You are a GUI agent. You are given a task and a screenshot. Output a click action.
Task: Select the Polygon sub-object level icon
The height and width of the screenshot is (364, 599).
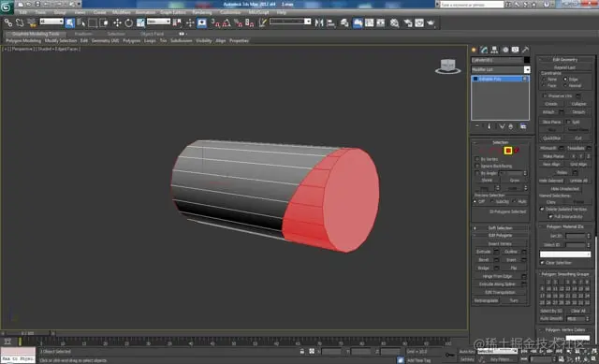coord(508,151)
